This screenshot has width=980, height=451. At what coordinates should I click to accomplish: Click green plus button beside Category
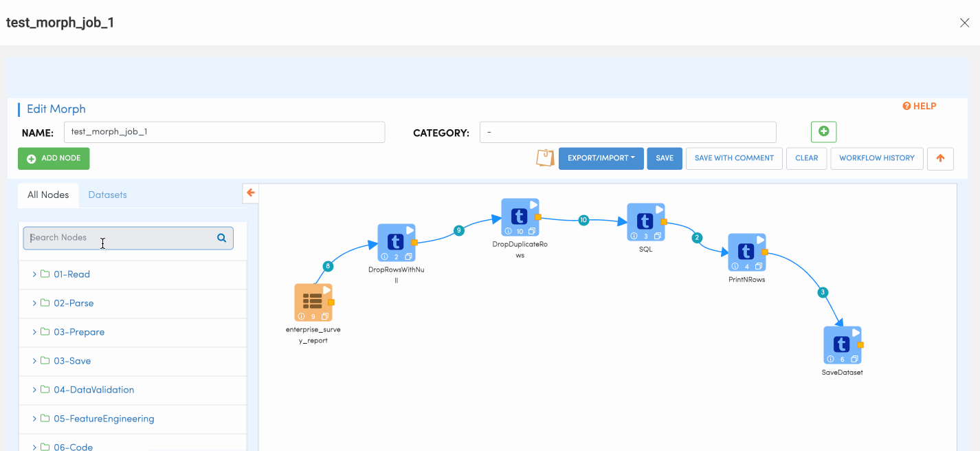(823, 131)
